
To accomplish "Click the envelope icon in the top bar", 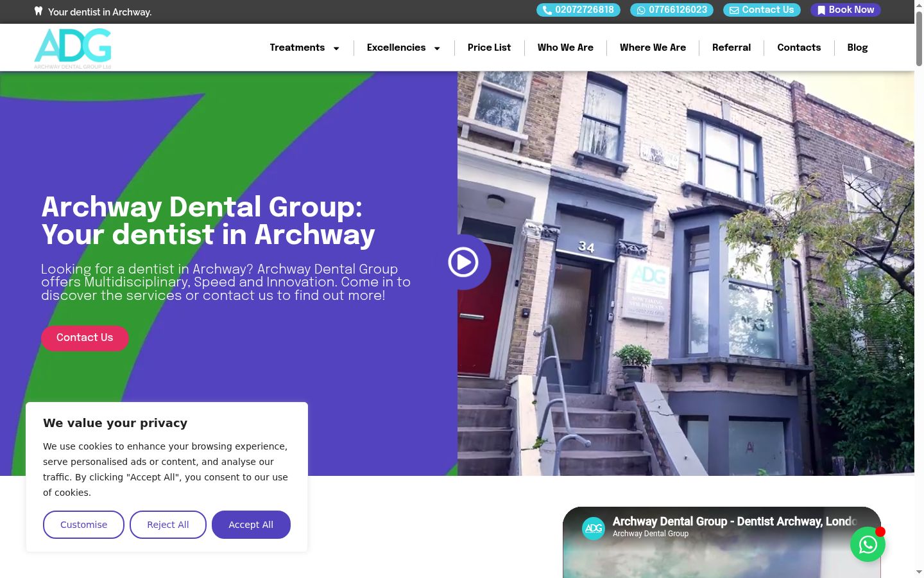I will 734,10.
